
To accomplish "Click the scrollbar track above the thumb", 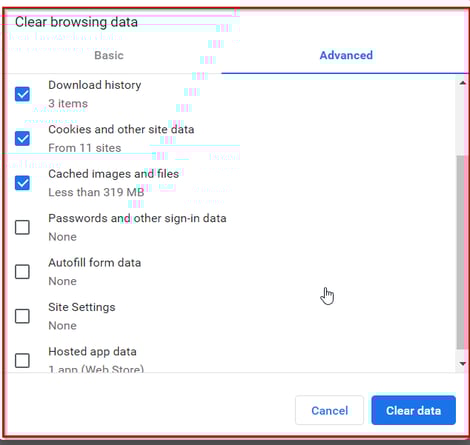I will 461,121.
